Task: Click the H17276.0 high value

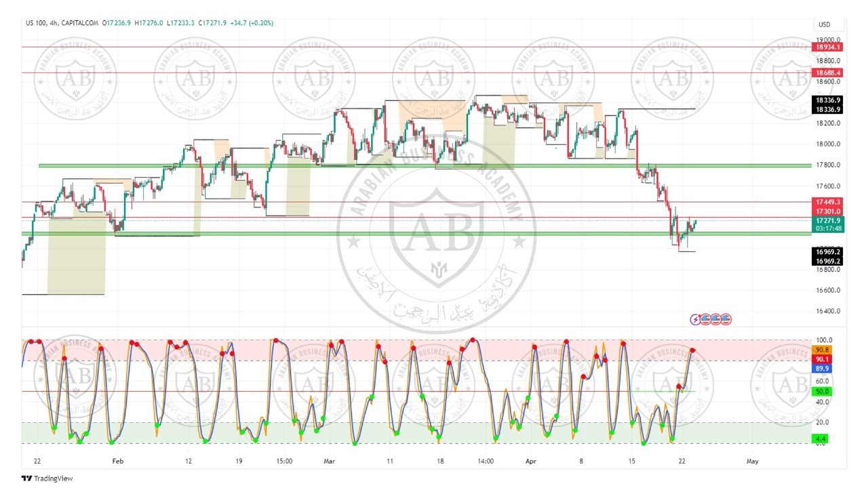Action: [x=149, y=23]
